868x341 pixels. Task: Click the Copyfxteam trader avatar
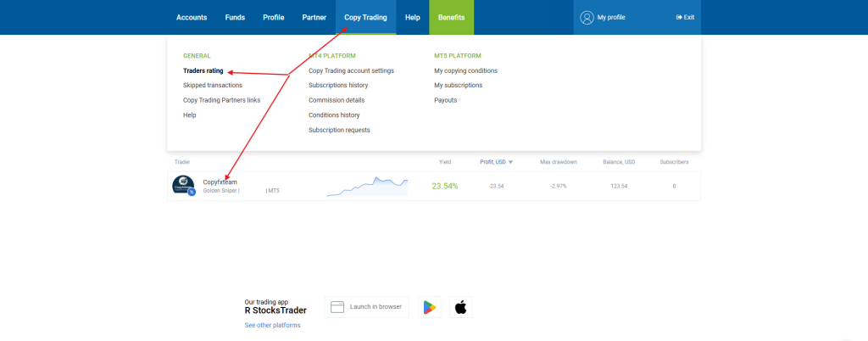pos(182,185)
